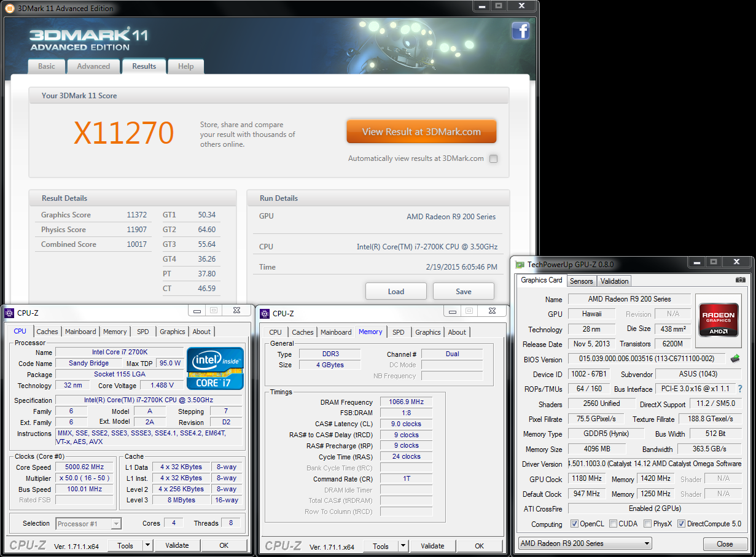The height and width of the screenshot is (557, 756).
Task: Click the GPU Clock 1180 MHz field
Action: click(586, 478)
